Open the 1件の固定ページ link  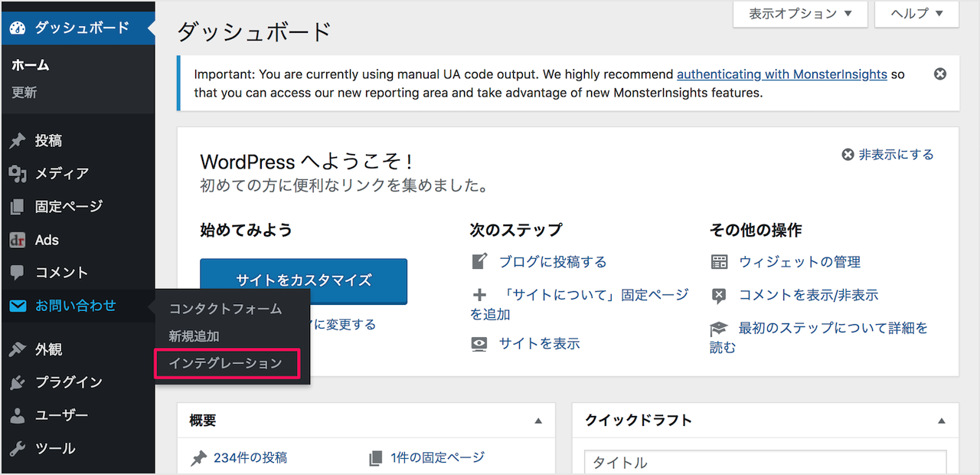(438, 458)
